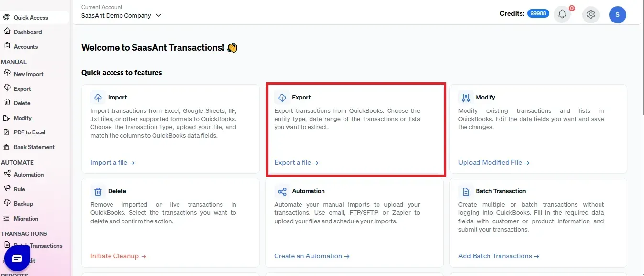Click the PDF to Excel file icon
644x276 pixels.
[7, 132]
